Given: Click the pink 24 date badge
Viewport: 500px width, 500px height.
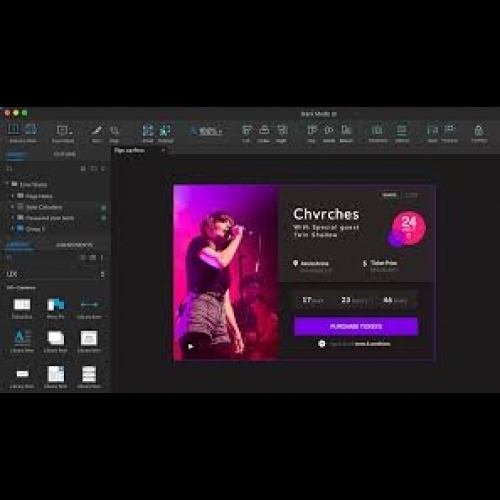Looking at the screenshot, I should (x=409, y=228).
